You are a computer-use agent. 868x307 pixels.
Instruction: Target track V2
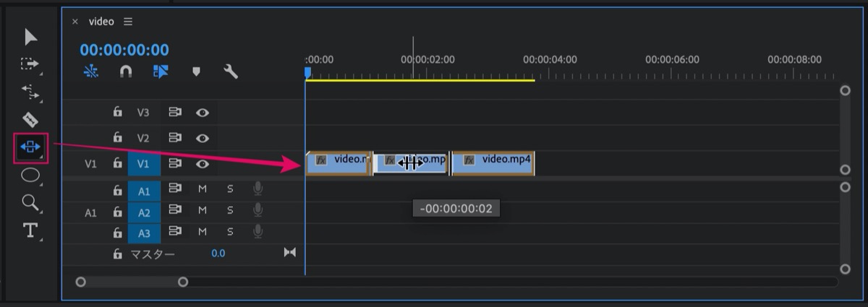point(143,138)
